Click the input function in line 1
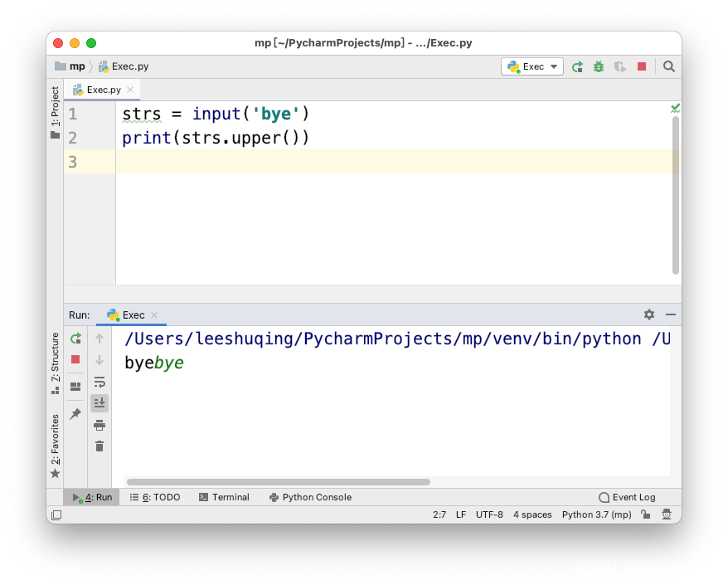This screenshot has width=728, height=585. tap(216, 114)
